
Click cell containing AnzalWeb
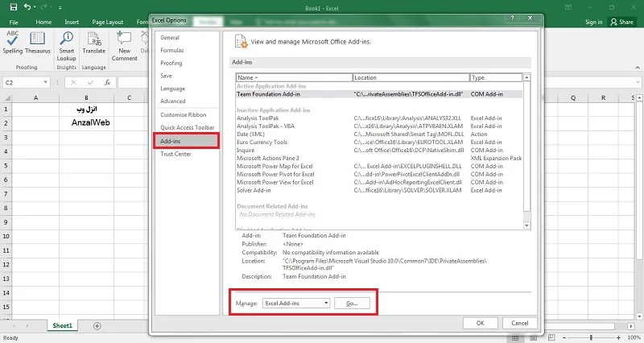click(x=87, y=123)
